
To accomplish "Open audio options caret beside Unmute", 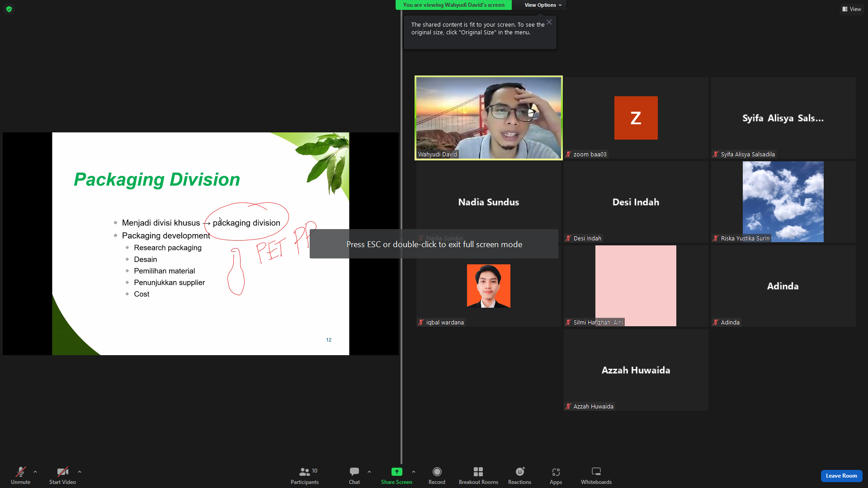I will tap(35, 472).
